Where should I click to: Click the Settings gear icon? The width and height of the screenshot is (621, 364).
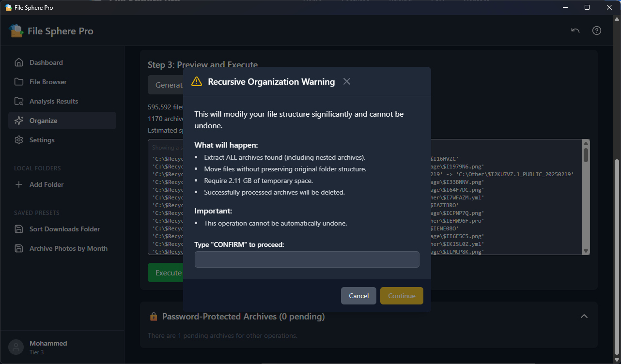pyautogui.click(x=19, y=140)
